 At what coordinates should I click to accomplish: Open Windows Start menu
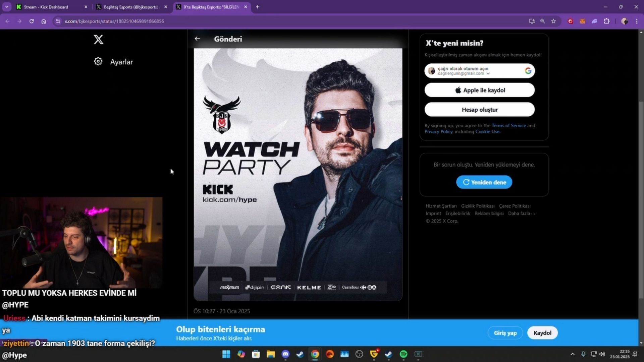click(x=226, y=354)
